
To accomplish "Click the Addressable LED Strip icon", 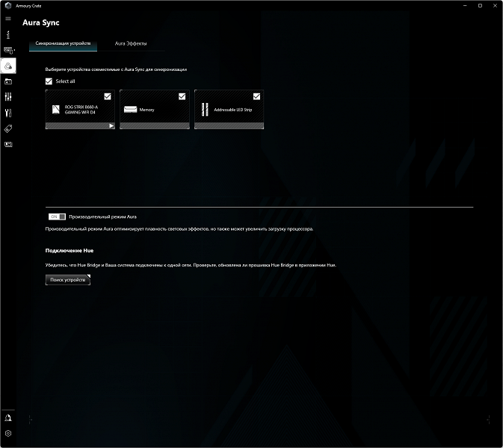I will [205, 110].
